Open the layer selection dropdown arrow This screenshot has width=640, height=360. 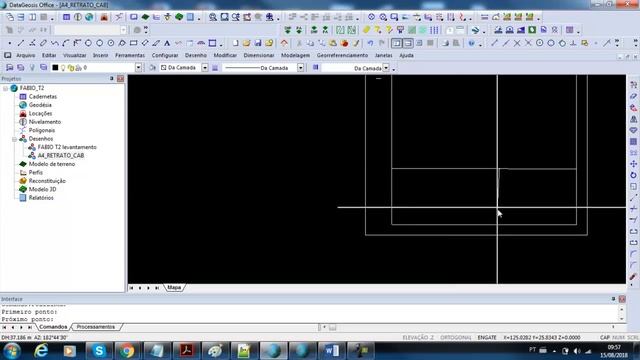[138, 67]
